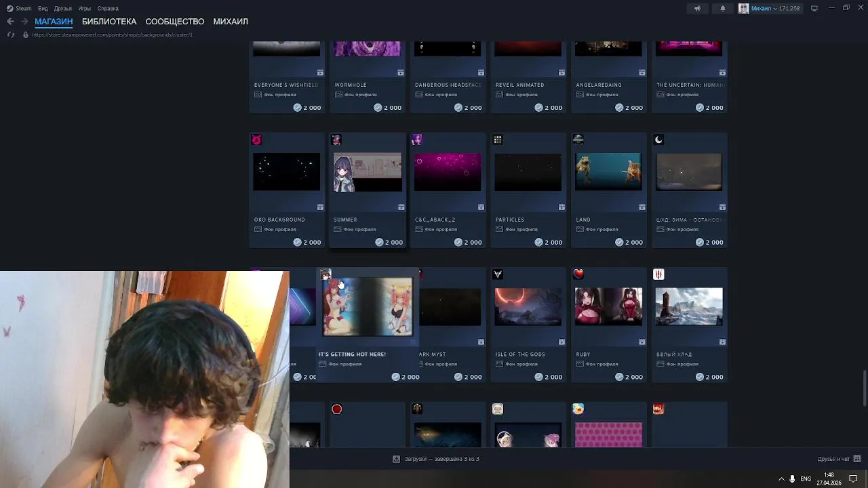Switch to the БИБЛИОТЕКА tab

109,22
